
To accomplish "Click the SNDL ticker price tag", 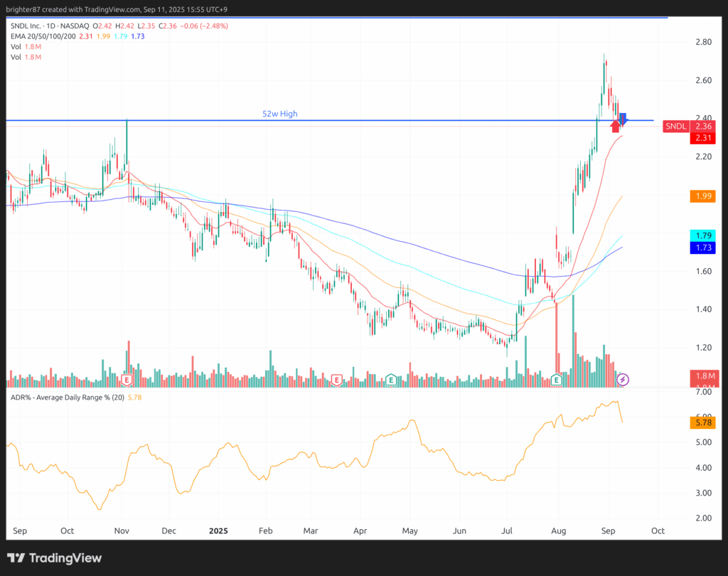I will [676, 127].
